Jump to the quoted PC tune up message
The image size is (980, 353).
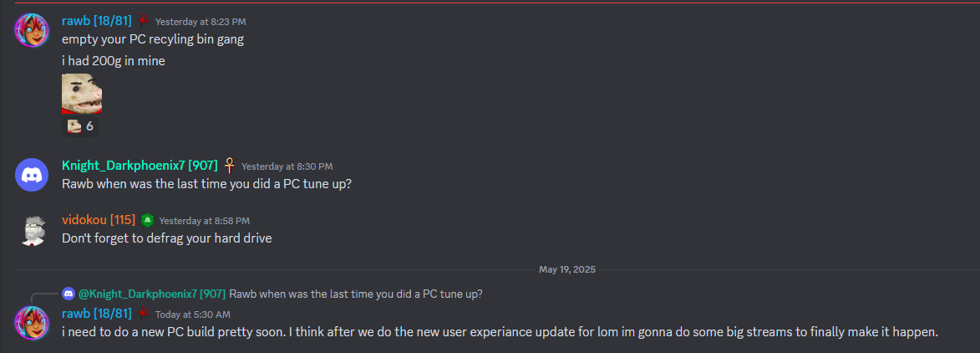(x=356, y=294)
